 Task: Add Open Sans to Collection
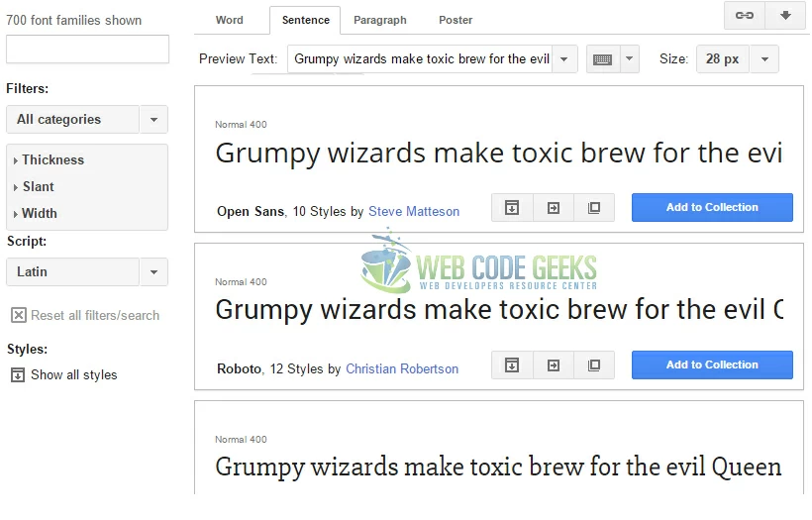(x=712, y=208)
